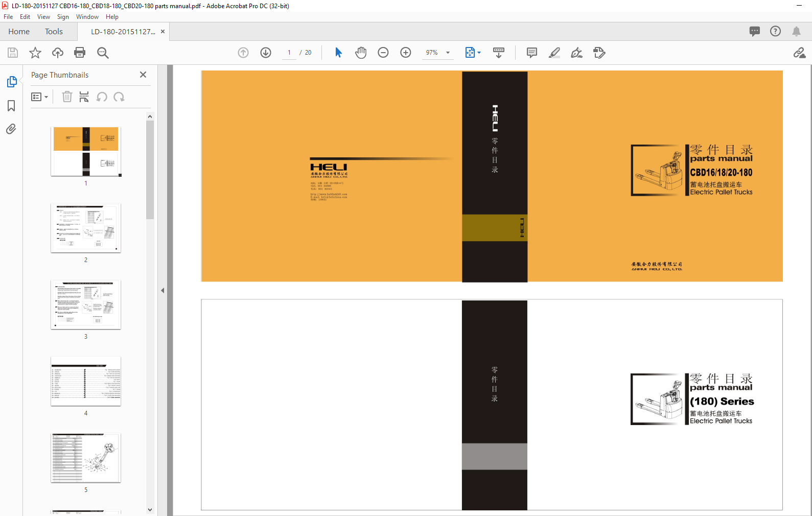This screenshot has height=516, width=812.
Task: Select page 2 thumbnail
Action: [86, 228]
